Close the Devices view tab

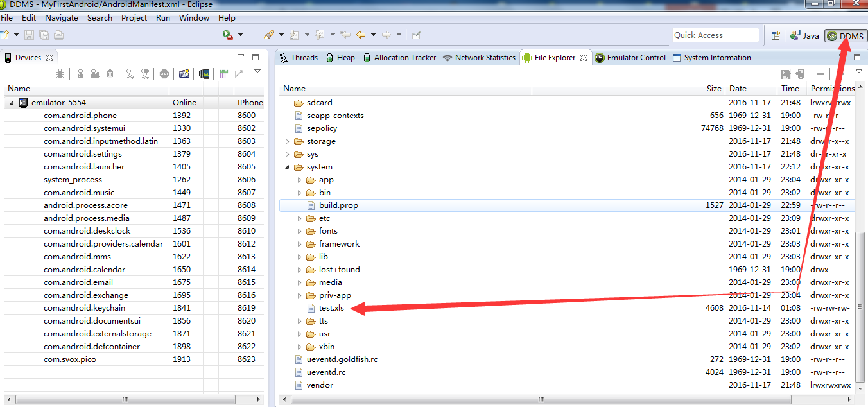48,58
